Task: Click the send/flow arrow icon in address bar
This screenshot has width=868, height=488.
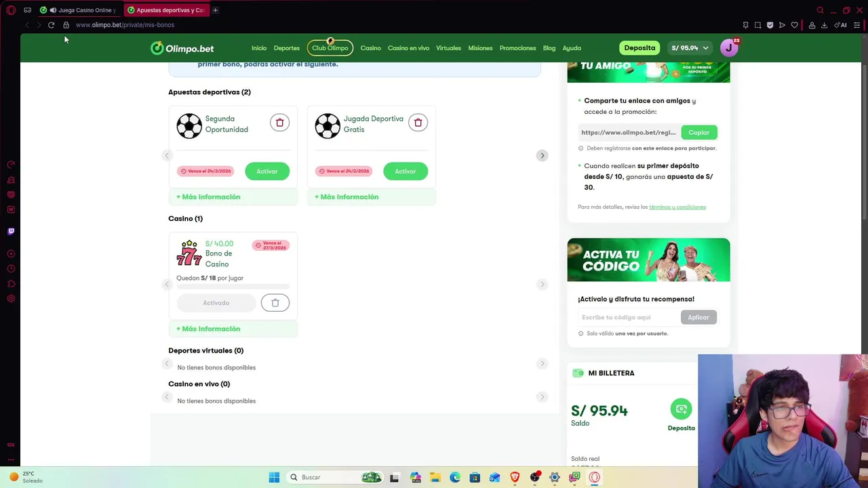Action: (x=782, y=25)
